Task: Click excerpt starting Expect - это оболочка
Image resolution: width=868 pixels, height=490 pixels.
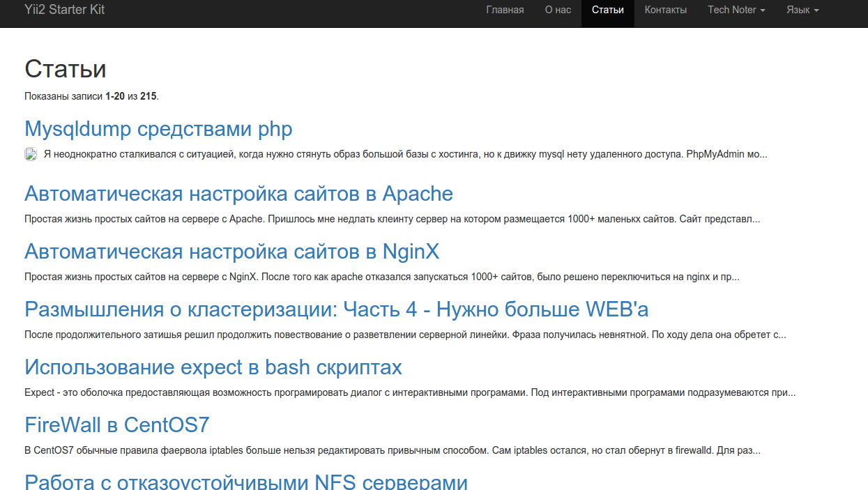Action: click(410, 392)
